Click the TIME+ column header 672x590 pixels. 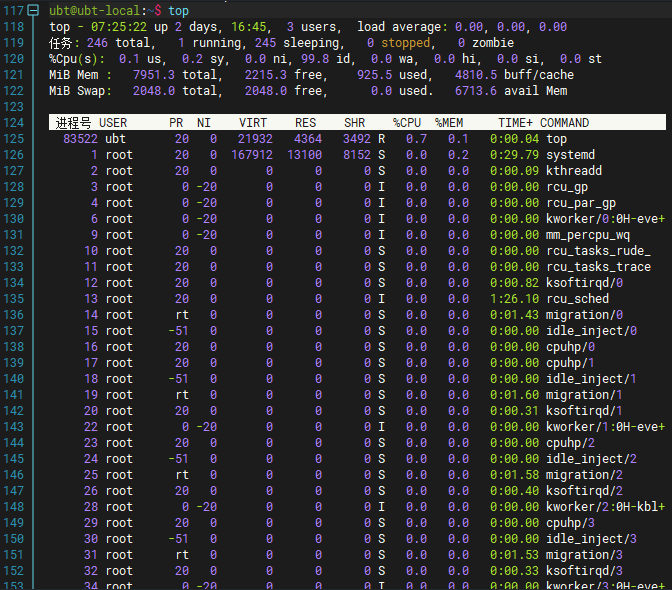516,123
